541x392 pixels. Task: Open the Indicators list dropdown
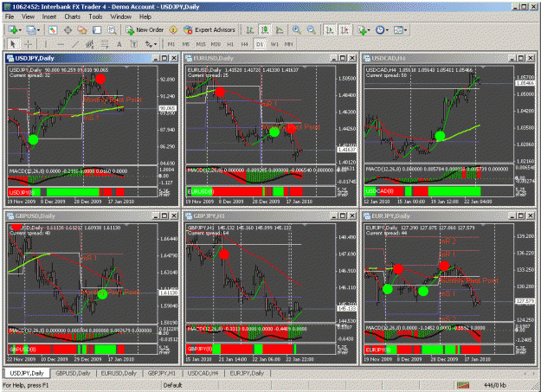364,30
